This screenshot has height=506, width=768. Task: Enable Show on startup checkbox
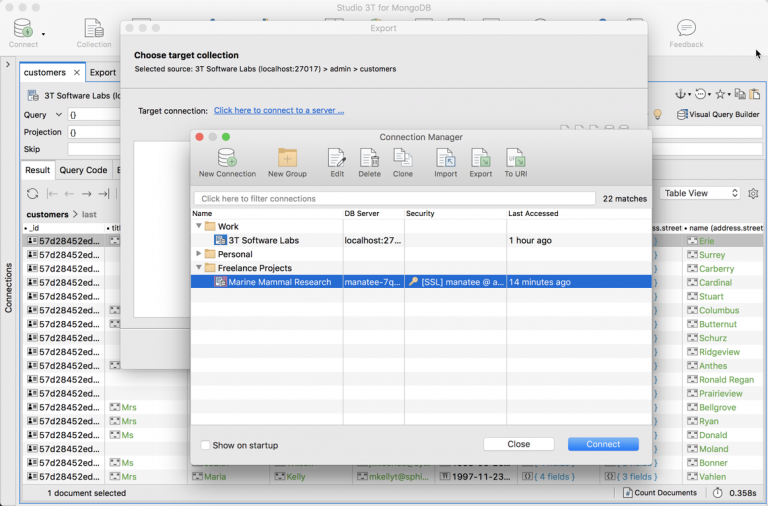click(206, 445)
